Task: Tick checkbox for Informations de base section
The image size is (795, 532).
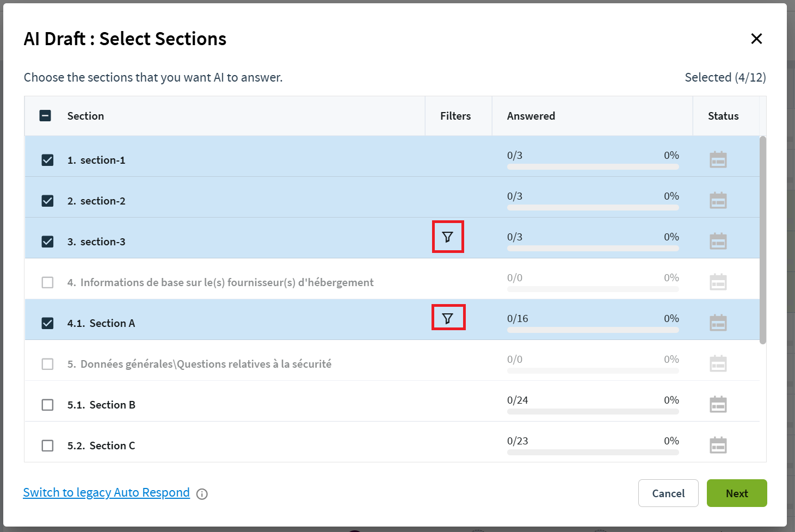Action: pos(47,282)
